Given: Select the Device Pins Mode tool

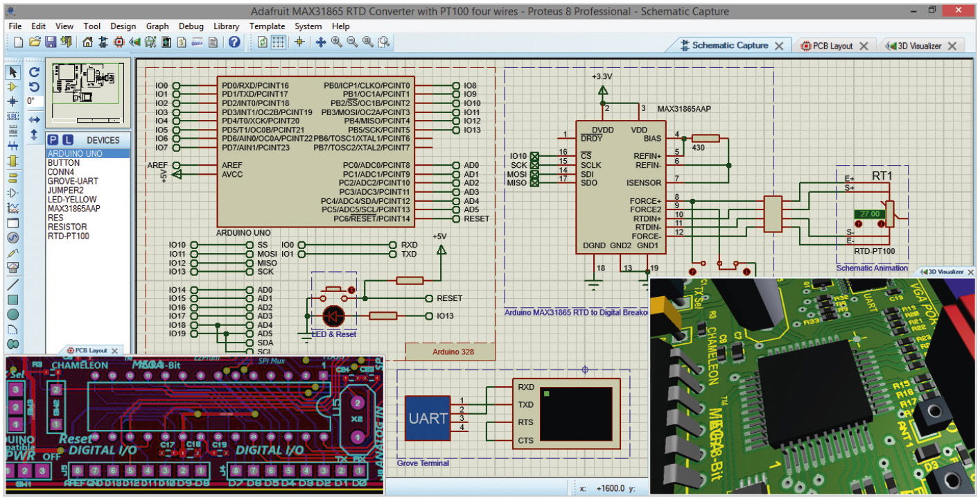Looking at the screenshot, I should [12, 193].
